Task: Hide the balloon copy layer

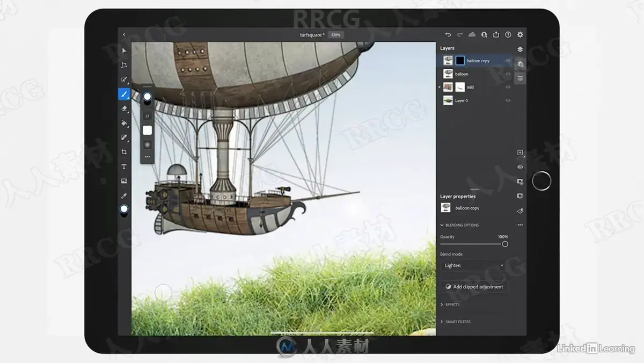Action: pos(508,61)
